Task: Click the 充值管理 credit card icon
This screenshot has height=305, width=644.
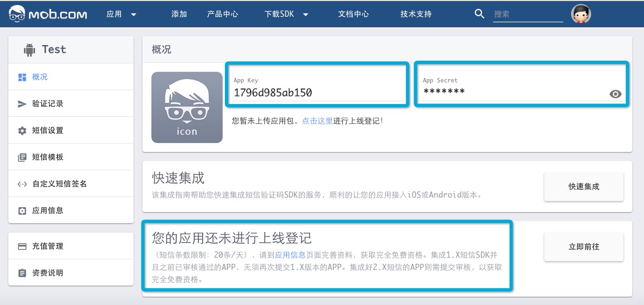Action: coord(22,247)
